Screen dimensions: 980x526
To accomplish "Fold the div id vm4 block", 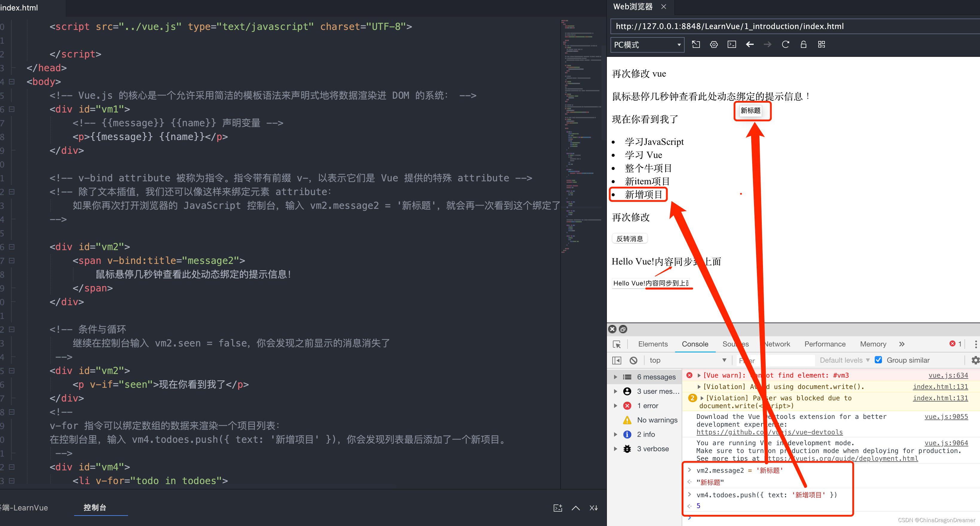I will [12, 467].
